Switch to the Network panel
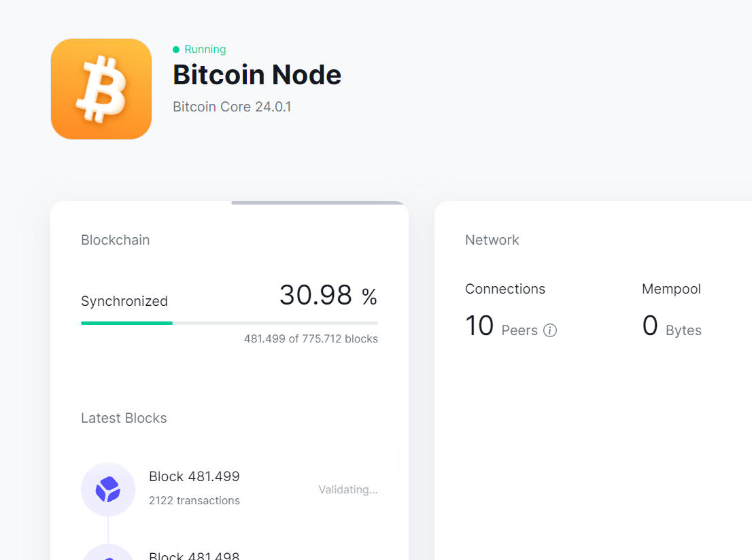Viewport: 752px width, 560px height. 492,240
